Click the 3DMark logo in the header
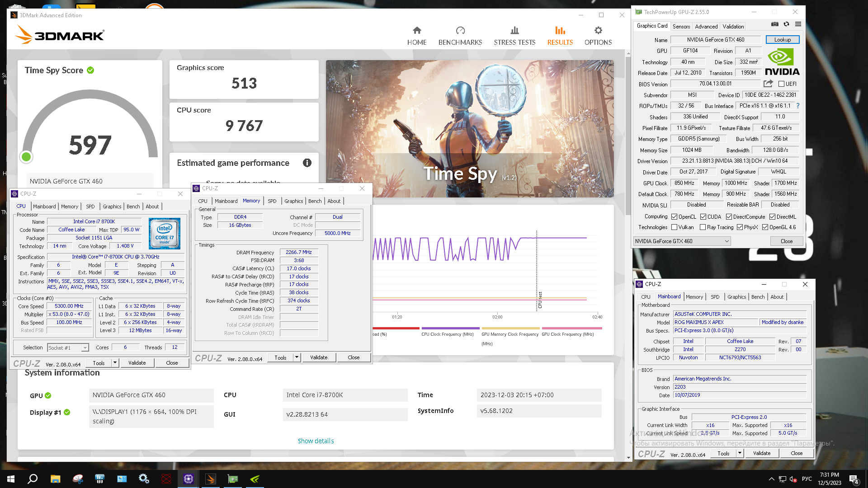Image resolution: width=868 pixels, height=488 pixels. click(x=60, y=35)
